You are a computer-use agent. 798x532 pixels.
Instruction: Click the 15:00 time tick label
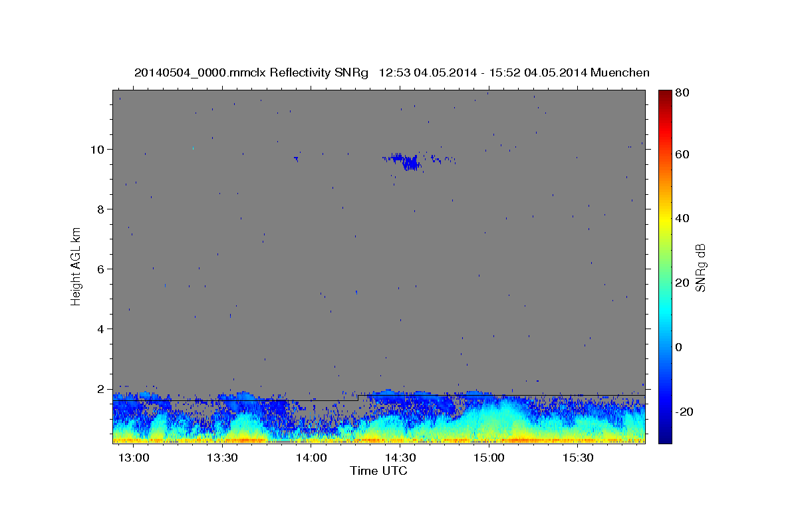pos(489,458)
